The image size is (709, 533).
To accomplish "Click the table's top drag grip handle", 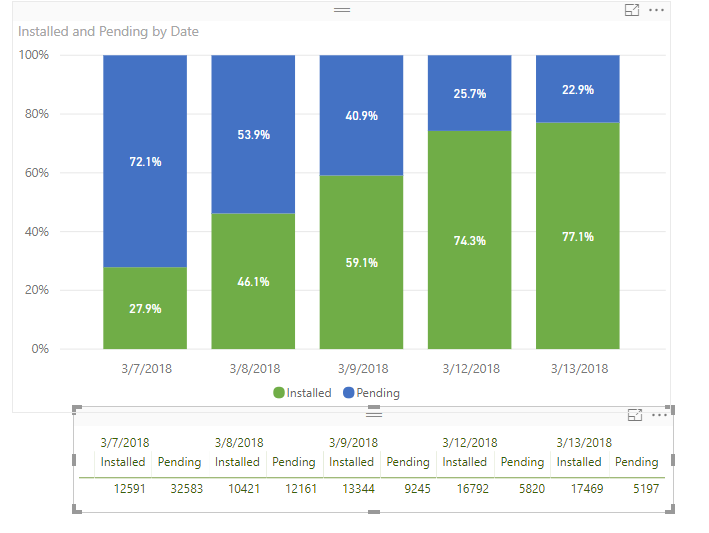I will (x=374, y=413).
